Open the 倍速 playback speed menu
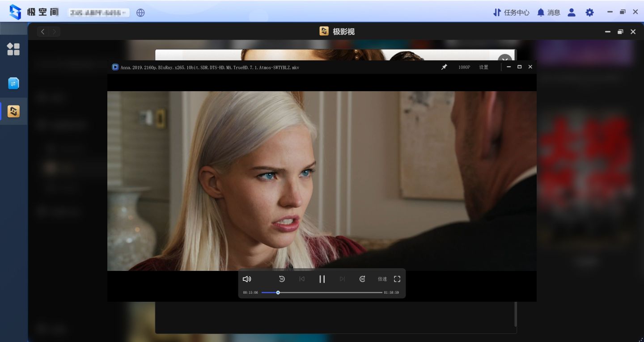The height and width of the screenshot is (342, 644). coord(382,279)
